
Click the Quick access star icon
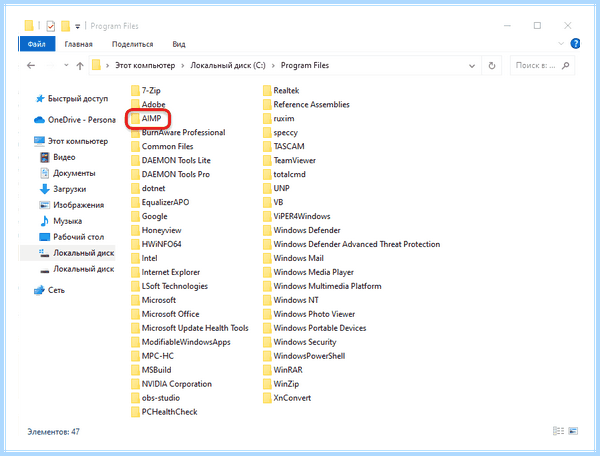point(40,99)
